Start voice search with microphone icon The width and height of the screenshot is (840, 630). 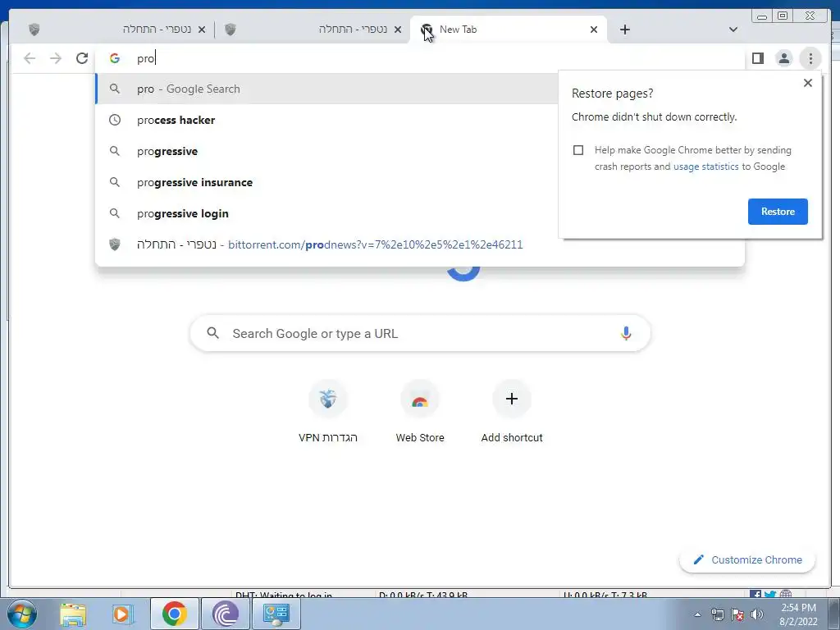point(626,334)
